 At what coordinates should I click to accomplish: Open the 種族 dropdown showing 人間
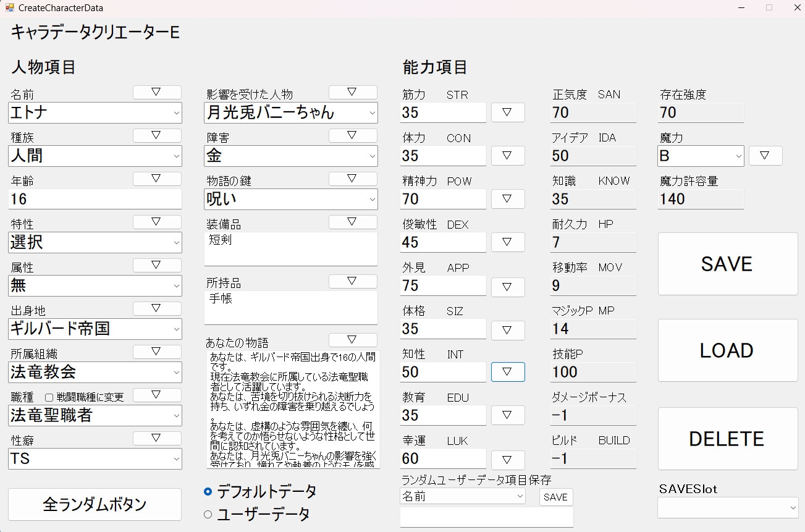click(95, 156)
